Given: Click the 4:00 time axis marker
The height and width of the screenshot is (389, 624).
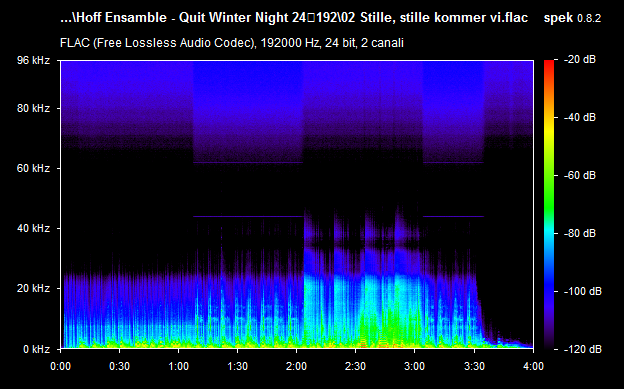Looking at the screenshot, I should [x=533, y=366].
